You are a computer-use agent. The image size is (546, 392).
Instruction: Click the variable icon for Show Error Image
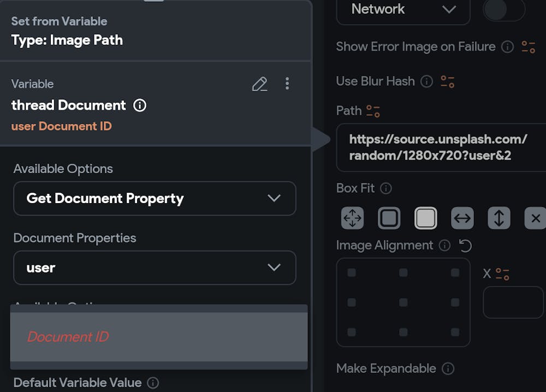coord(529,47)
